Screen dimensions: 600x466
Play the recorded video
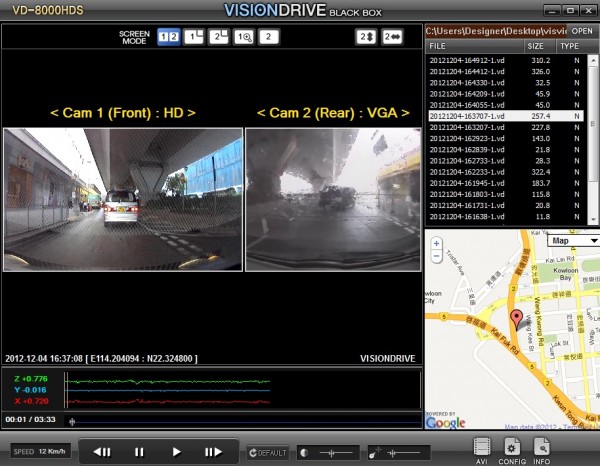(x=177, y=452)
